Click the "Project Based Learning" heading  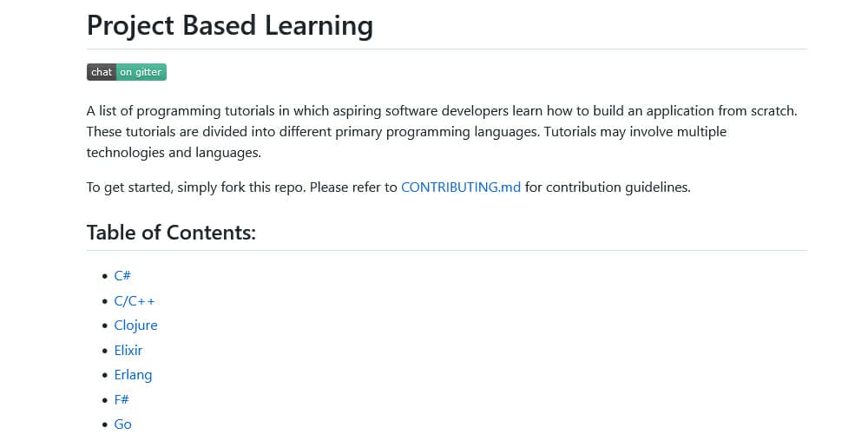230,25
